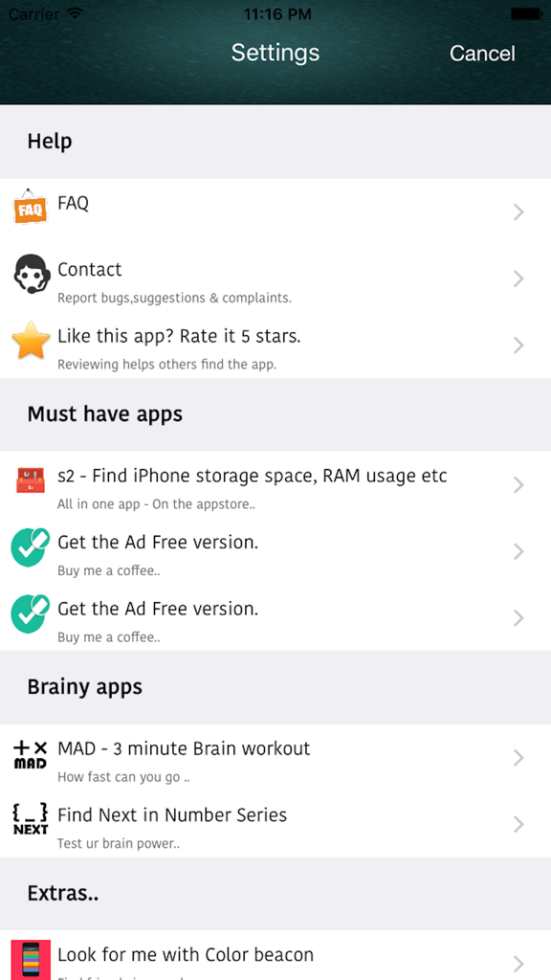This screenshot has height=980, width=551.
Task: Select the Settings title header
Action: (275, 54)
